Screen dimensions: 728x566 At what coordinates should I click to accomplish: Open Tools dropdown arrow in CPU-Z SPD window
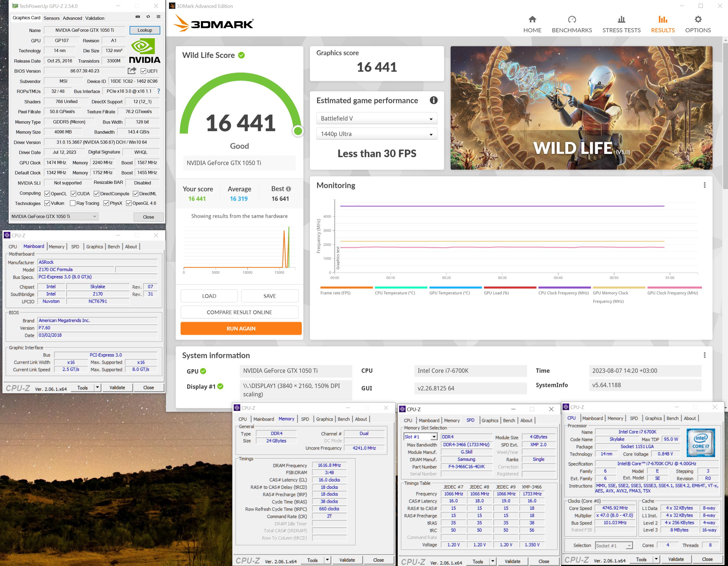point(493,561)
